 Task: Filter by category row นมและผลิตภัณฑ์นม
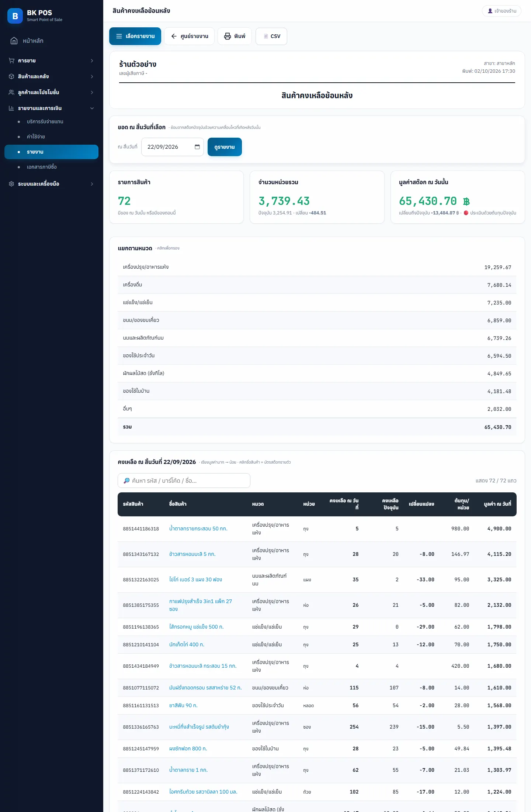click(317, 338)
